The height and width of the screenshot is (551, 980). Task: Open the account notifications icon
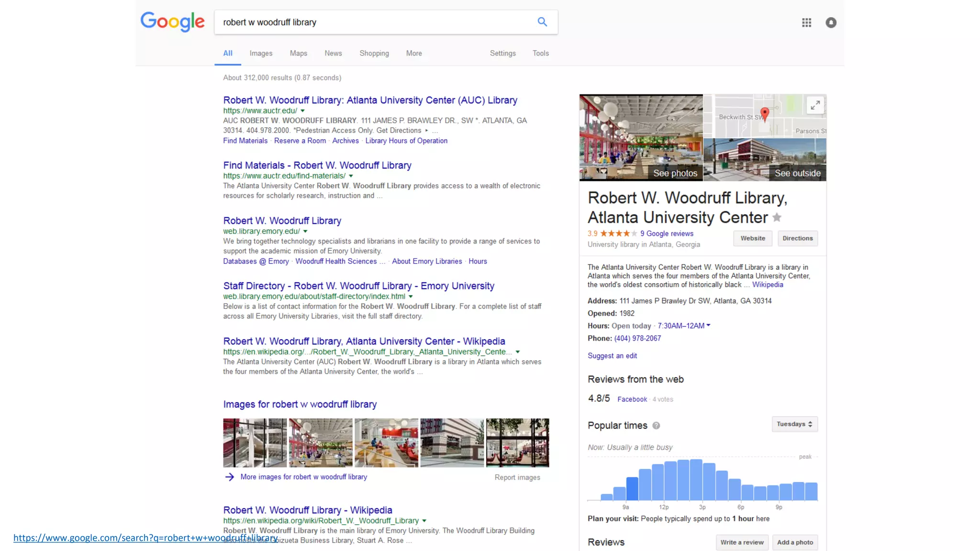click(x=831, y=22)
